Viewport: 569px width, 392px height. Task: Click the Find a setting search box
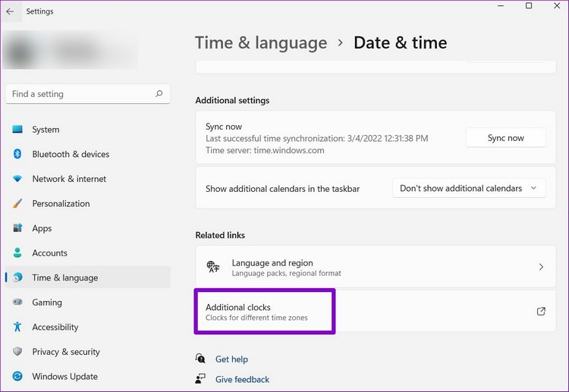click(x=80, y=94)
